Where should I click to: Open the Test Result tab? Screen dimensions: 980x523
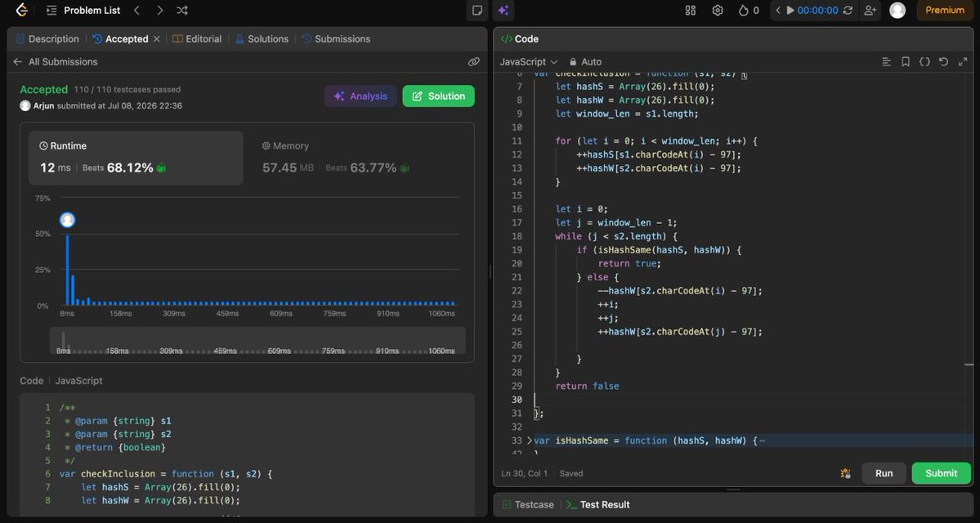tap(598, 504)
